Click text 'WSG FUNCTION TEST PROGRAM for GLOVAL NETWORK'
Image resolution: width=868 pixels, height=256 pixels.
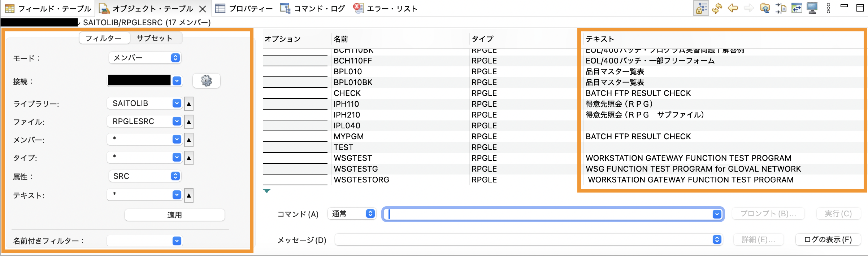[693, 169]
